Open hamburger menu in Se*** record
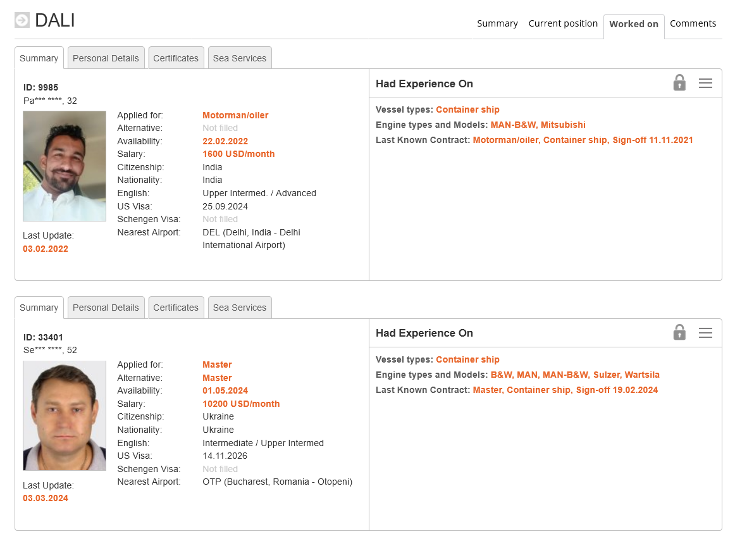Screen dimensions: 735x560 pyautogui.click(x=705, y=333)
